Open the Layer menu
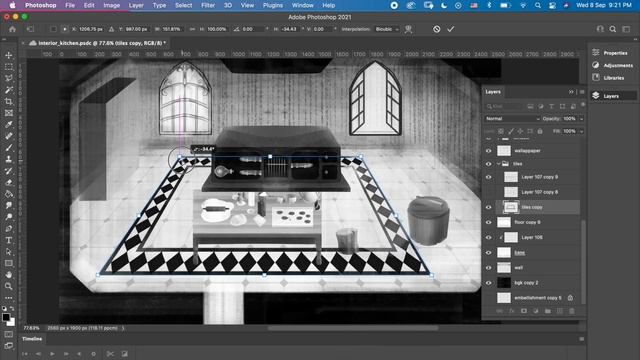 [x=136, y=5]
